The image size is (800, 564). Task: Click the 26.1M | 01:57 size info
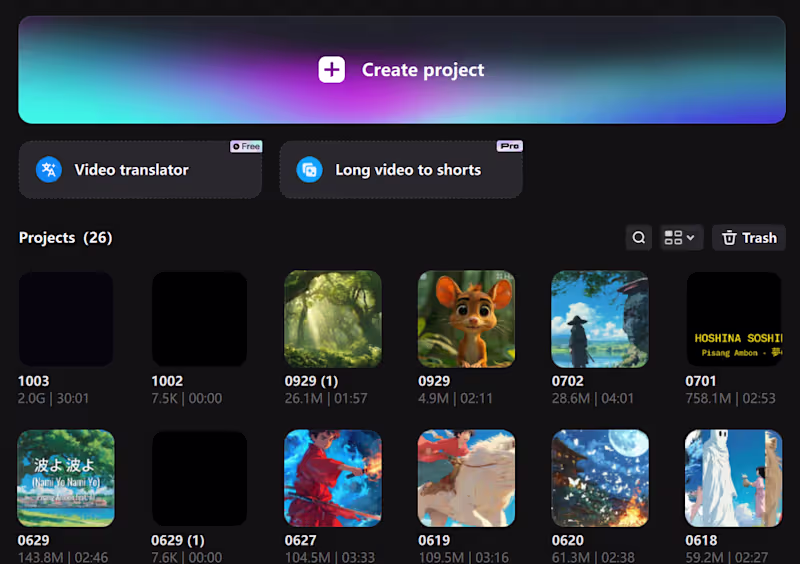tap(326, 399)
